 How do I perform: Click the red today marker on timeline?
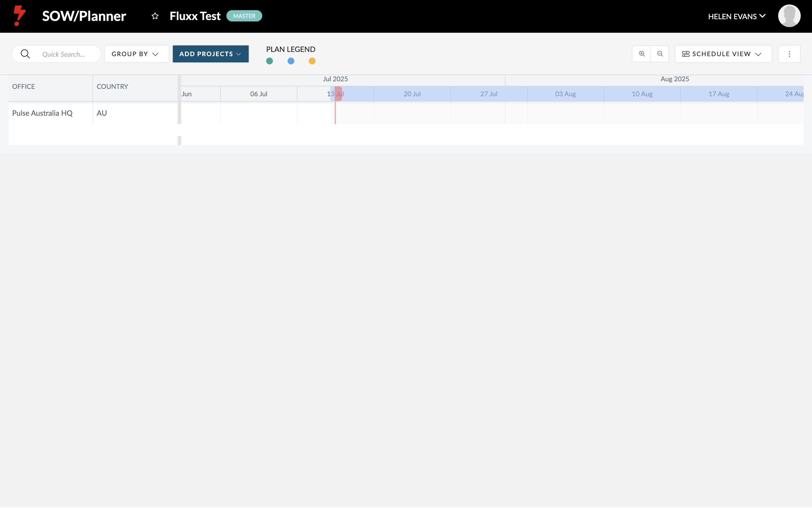coord(338,94)
